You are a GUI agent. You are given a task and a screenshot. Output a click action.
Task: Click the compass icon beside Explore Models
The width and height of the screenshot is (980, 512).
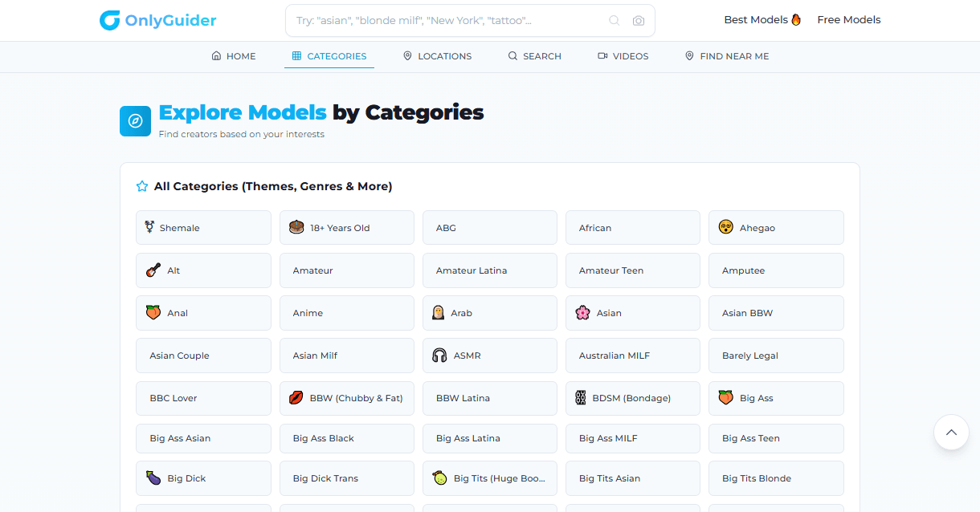pyautogui.click(x=135, y=121)
